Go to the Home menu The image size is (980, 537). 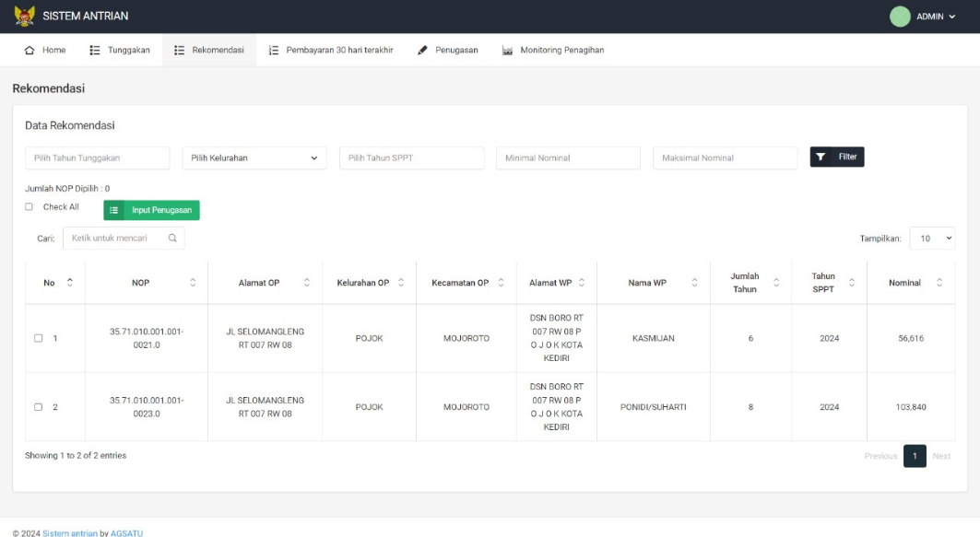[x=44, y=50]
